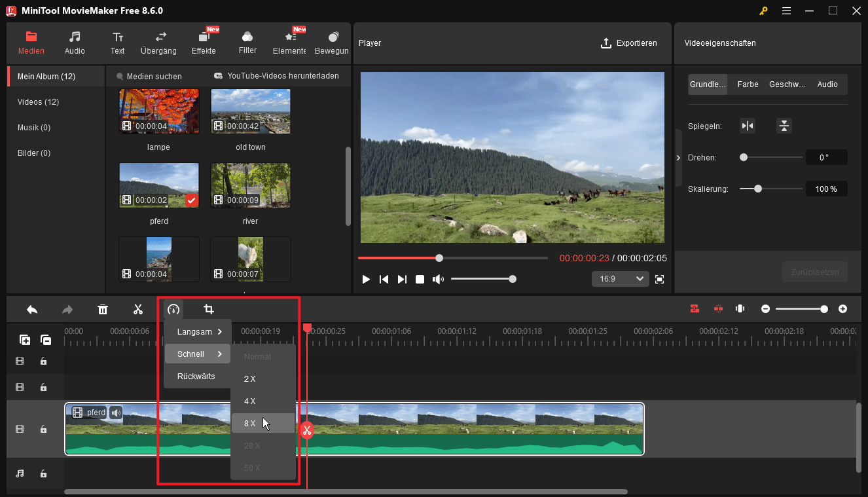Delete the selected clip using the trash icon
The height and width of the screenshot is (497, 868).
pyautogui.click(x=103, y=309)
